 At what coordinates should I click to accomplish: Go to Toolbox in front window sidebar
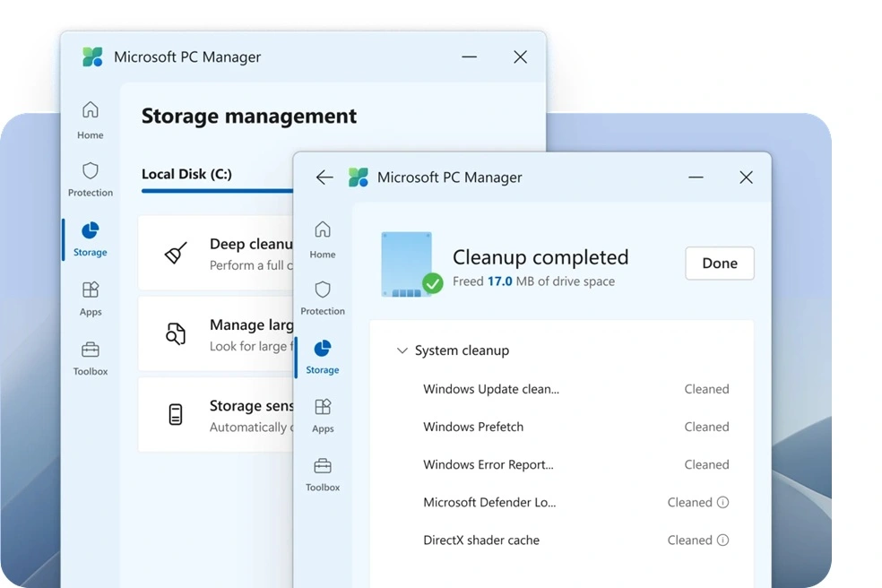tap(323, 475)
